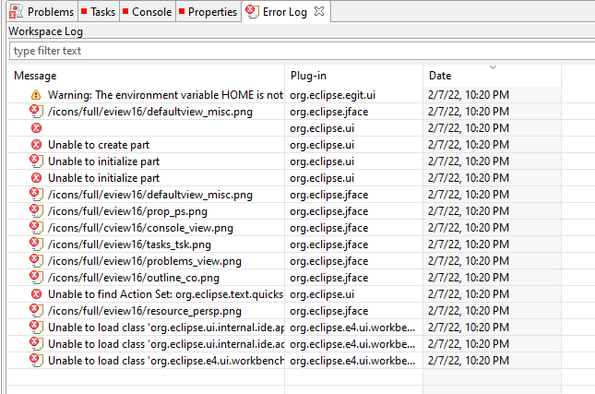Select the console_view.png error entry

[x=141, y=228]
